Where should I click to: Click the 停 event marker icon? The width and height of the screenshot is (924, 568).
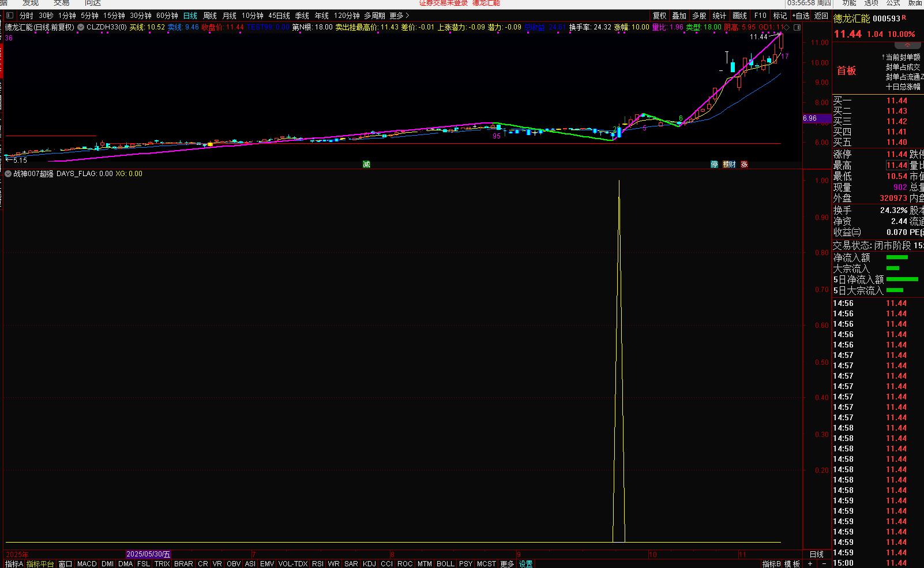point(714,165)
